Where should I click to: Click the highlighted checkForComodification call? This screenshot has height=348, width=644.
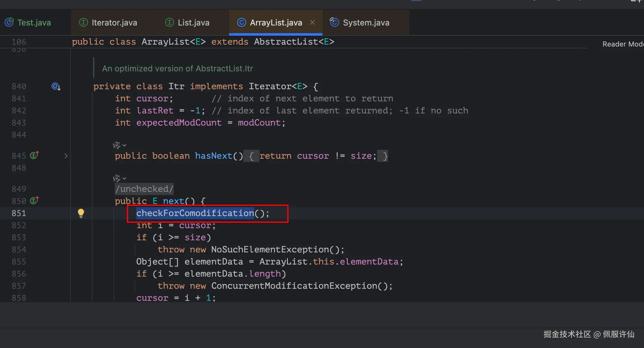195,213
